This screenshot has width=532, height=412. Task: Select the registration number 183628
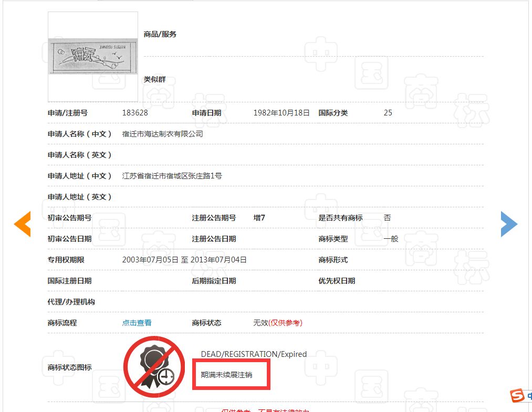point(135,113)
